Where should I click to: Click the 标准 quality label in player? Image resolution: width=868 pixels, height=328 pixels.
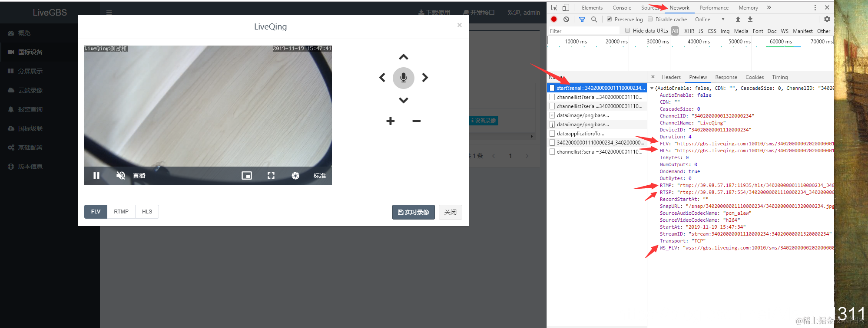pos(320,176)
